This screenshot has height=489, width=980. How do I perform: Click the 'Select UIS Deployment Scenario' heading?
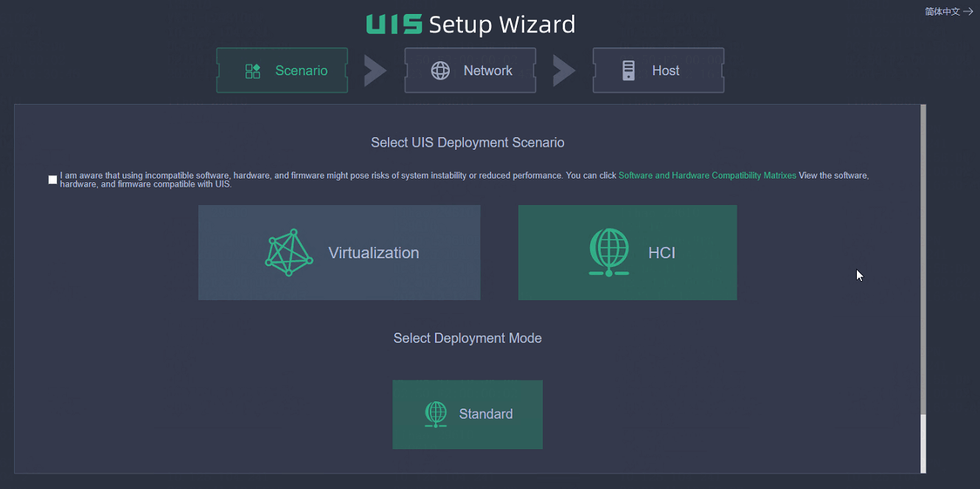tap(468, 142)
